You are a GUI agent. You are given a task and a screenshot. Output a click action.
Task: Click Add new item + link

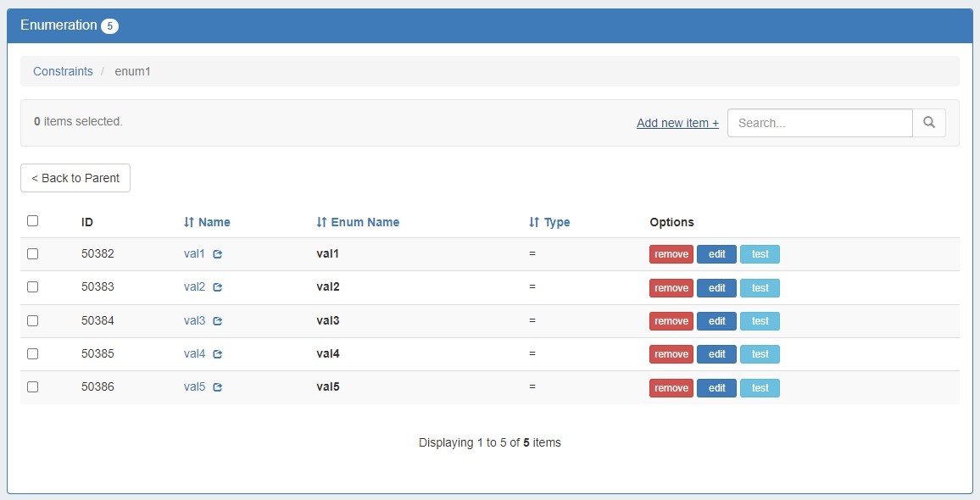tap(677, 123)
